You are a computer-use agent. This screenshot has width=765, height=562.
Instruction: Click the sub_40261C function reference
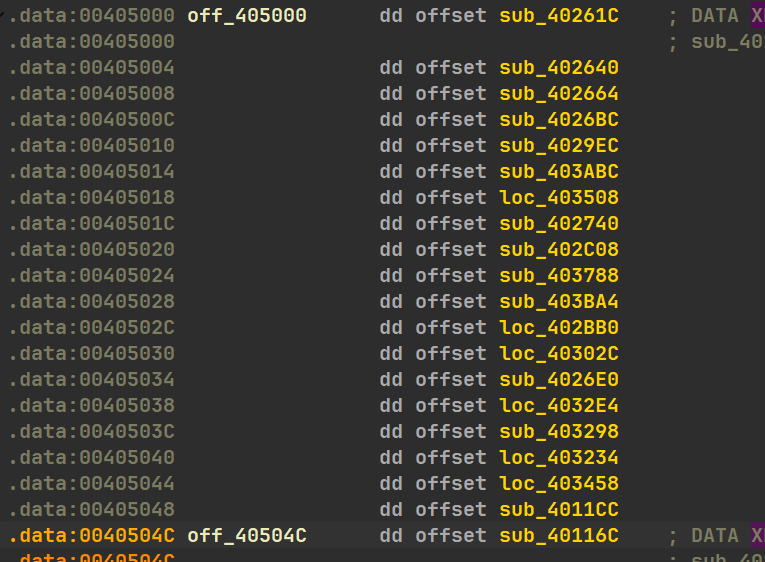[559, 16]
